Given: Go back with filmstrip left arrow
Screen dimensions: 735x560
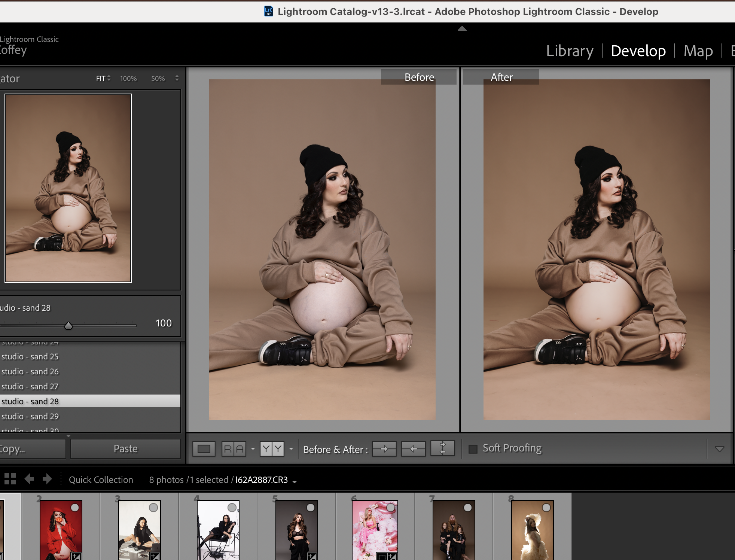Looking at the screenshot, I should pyautogui.click(x=29, y=479).
